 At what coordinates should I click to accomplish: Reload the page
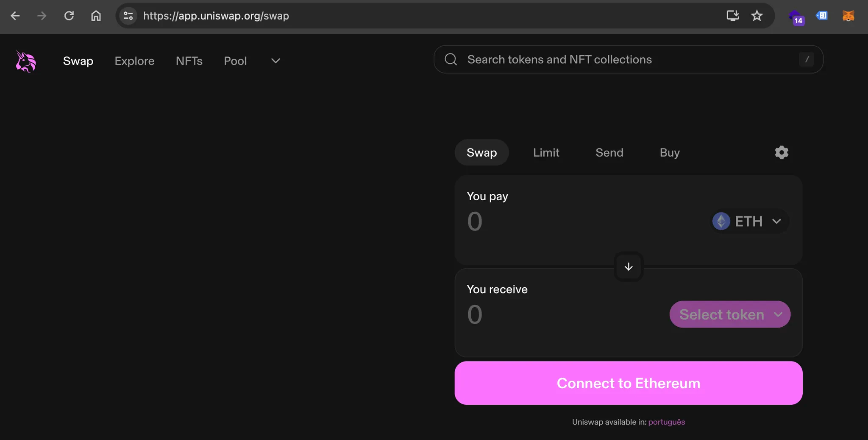click(69, 16)
